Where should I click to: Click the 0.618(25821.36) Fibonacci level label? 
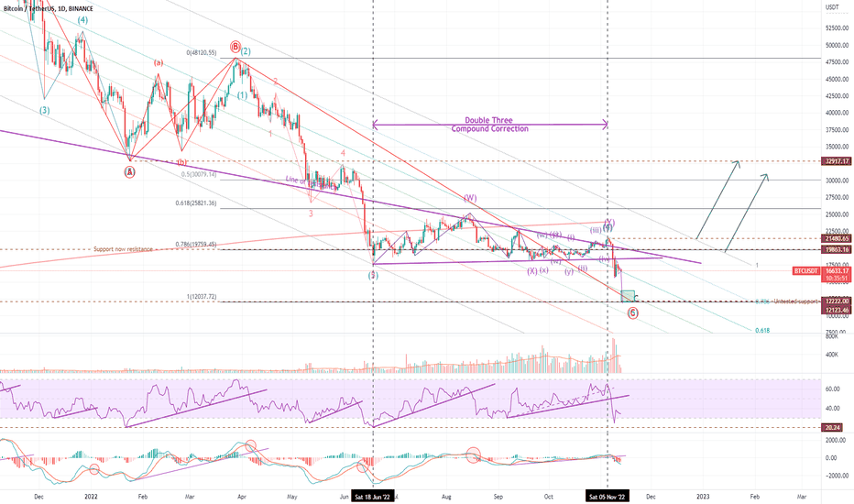tap(195, 203)
